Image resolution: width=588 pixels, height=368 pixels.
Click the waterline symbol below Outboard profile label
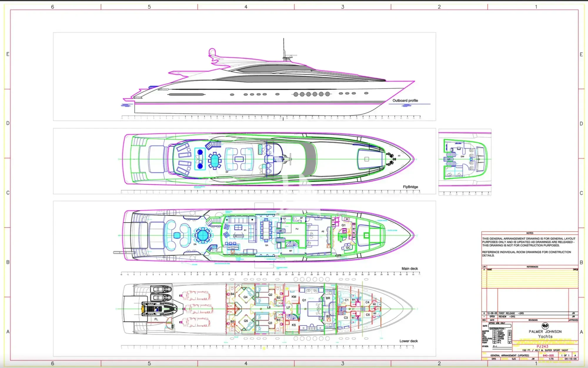(x=407, y=105)
